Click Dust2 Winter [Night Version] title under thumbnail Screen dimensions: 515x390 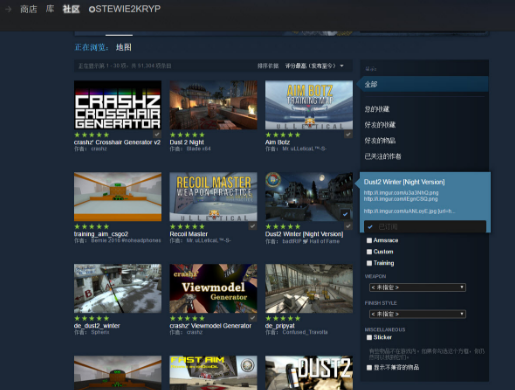tap(304, 234)
